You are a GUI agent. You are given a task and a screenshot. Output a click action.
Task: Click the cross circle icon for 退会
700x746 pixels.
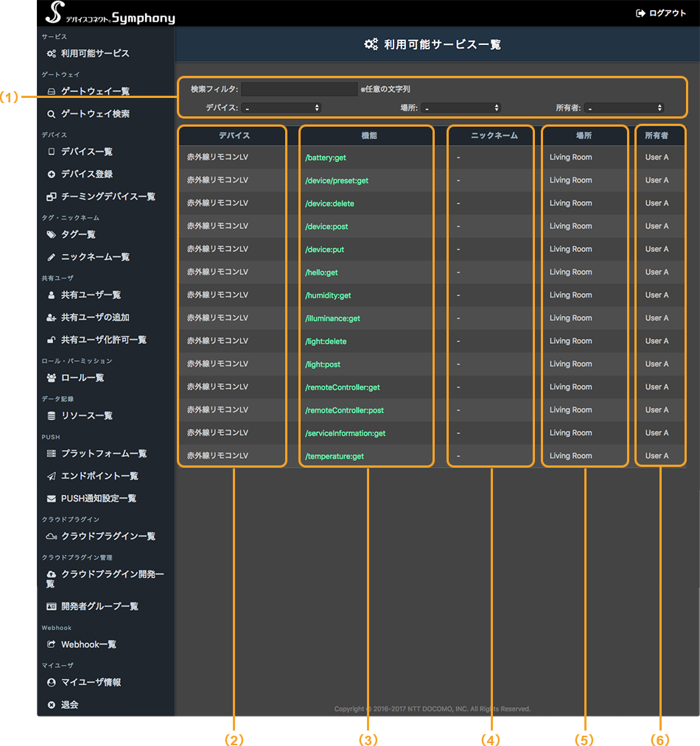tap(51, 705)
